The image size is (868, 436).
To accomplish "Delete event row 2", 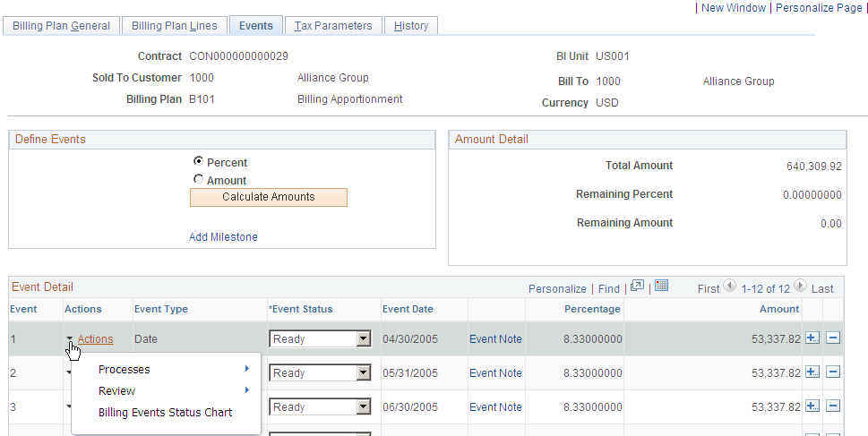I will pyautogui.click(x=833, y=372).
